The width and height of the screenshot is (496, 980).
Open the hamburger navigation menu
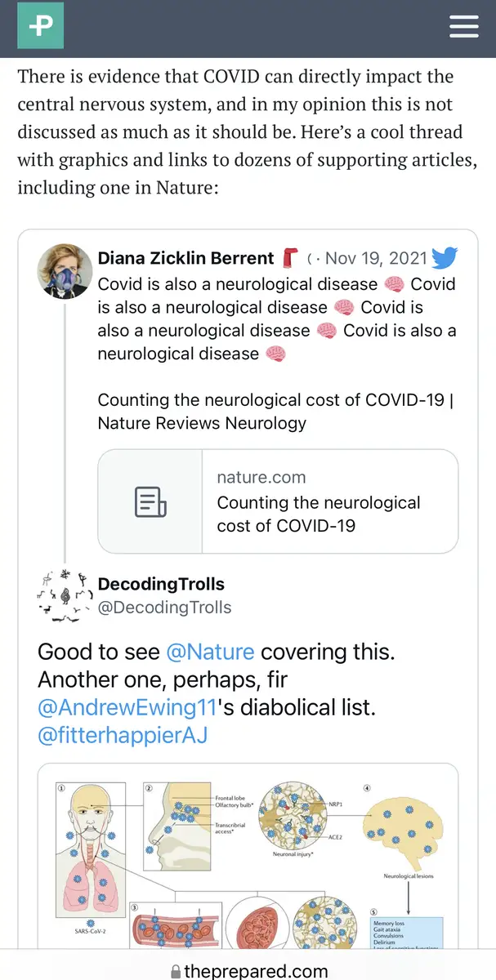pyautogui.click(x=464, y=26)
